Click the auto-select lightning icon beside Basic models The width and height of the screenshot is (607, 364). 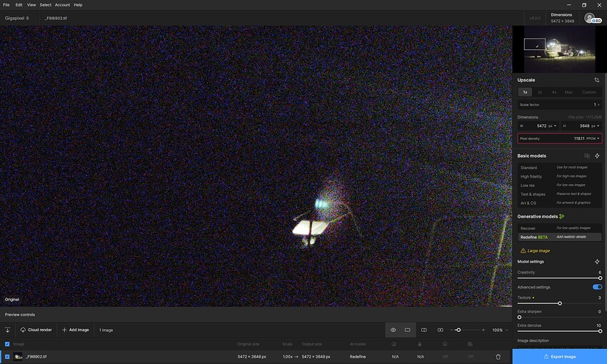(x=597, y=156)
